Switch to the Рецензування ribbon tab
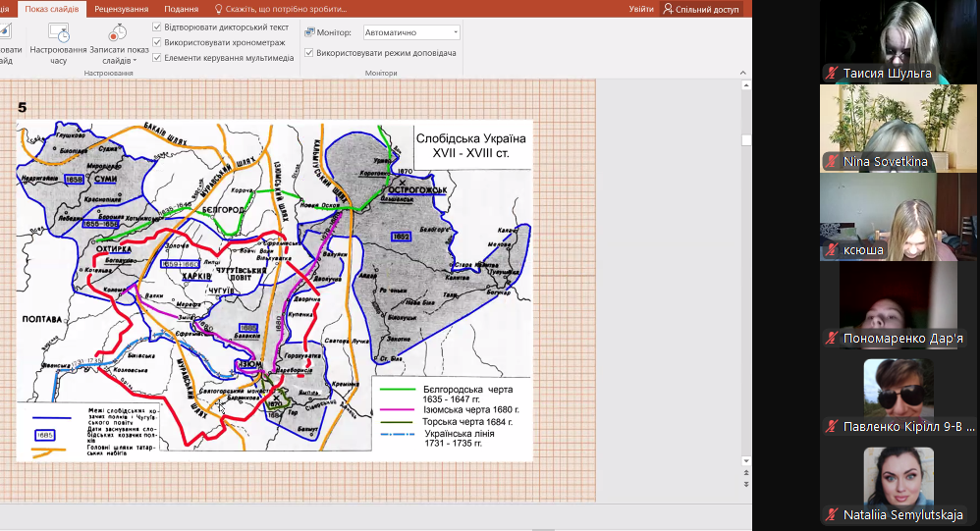The height and width of the screenshot is (531, 980). click(x=123, y=9)
